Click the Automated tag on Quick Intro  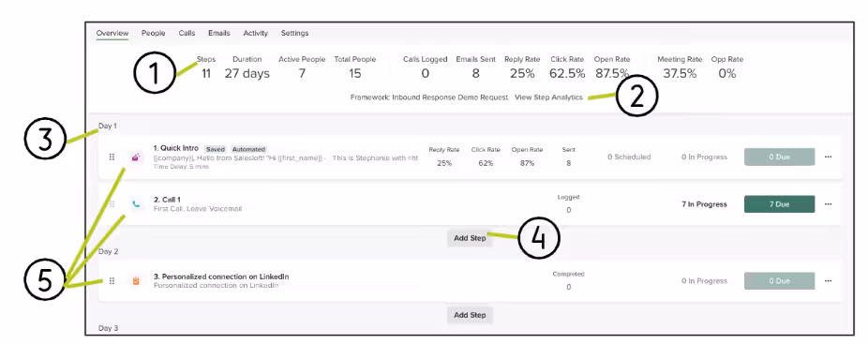(x=248, y=149)
